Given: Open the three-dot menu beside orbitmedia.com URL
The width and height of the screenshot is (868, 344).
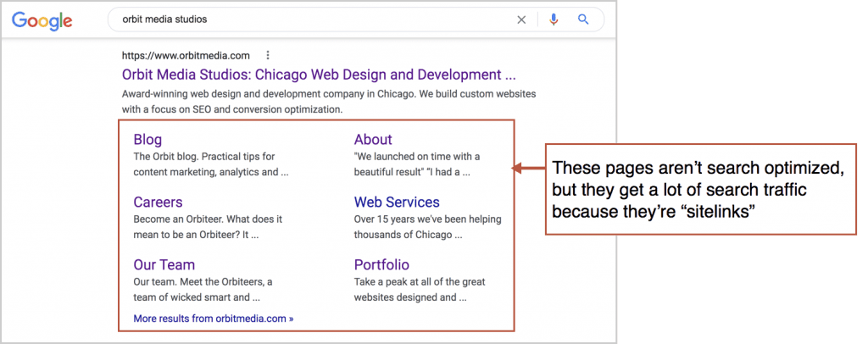Looking at the screenshot, I should pyautogui.click(x=268, y=55).
